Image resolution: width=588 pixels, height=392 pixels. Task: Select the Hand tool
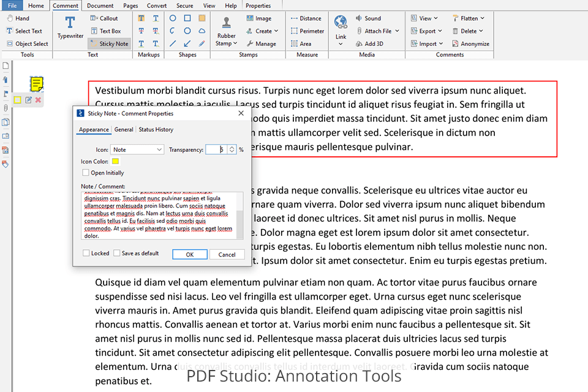tap(18, 18)
